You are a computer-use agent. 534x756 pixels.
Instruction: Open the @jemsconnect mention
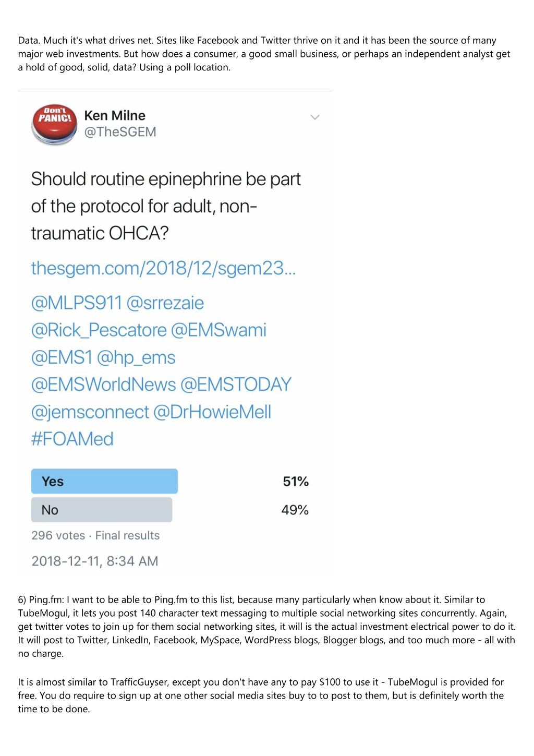pos(90,412)
